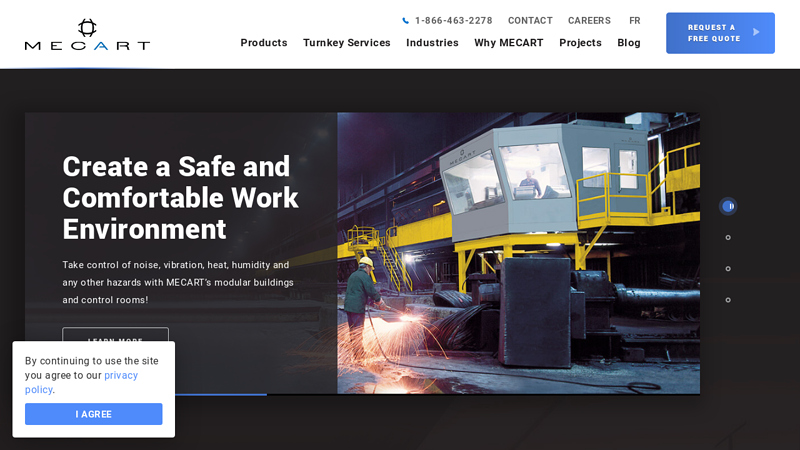Viewport: 800px width, 450px height.
Task: Pause the slideshow using active slide indicator
Action: click(728, 206)
